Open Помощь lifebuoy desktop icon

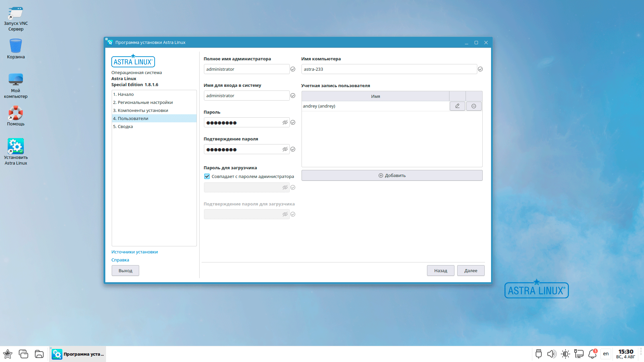coord(16,113)
